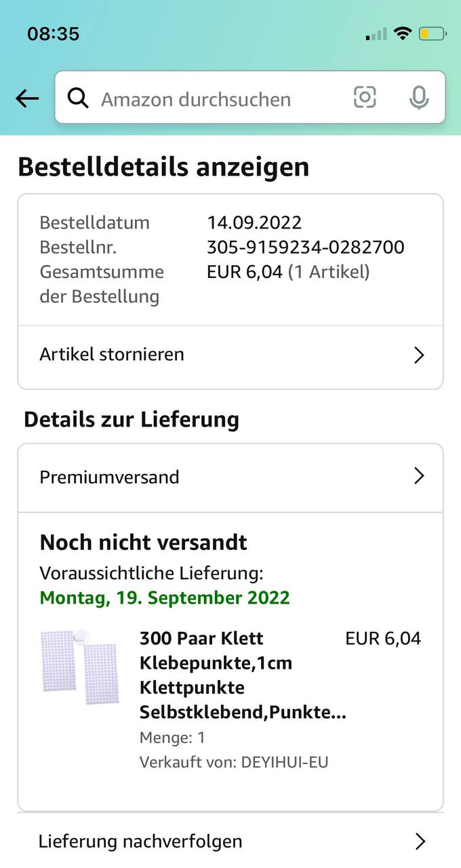Image resolution: width=461 pixels, height=868 pixels.
Task: Expand the Artikel stornieren chevron
Action: click(x=419, y=355)
